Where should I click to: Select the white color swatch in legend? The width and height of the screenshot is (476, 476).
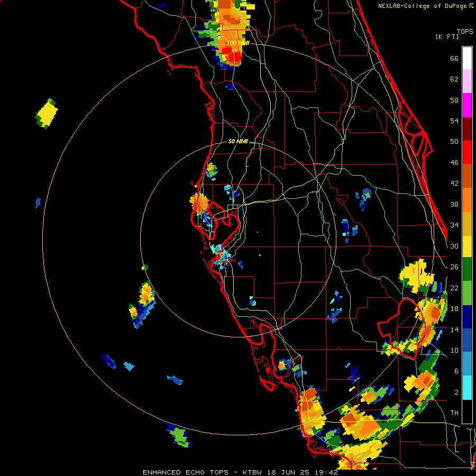tap(467, 58)
